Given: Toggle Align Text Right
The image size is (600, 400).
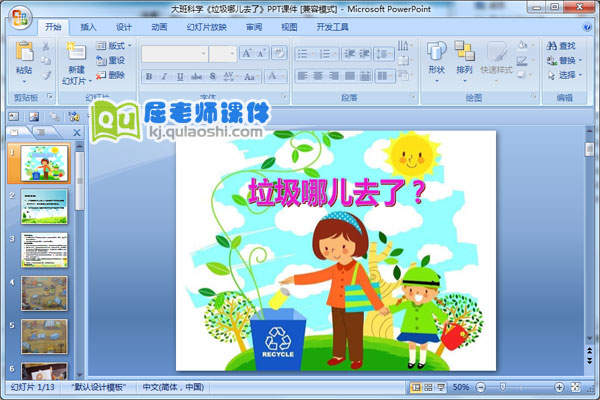Looking at the screenshot, I should [334, 76].
